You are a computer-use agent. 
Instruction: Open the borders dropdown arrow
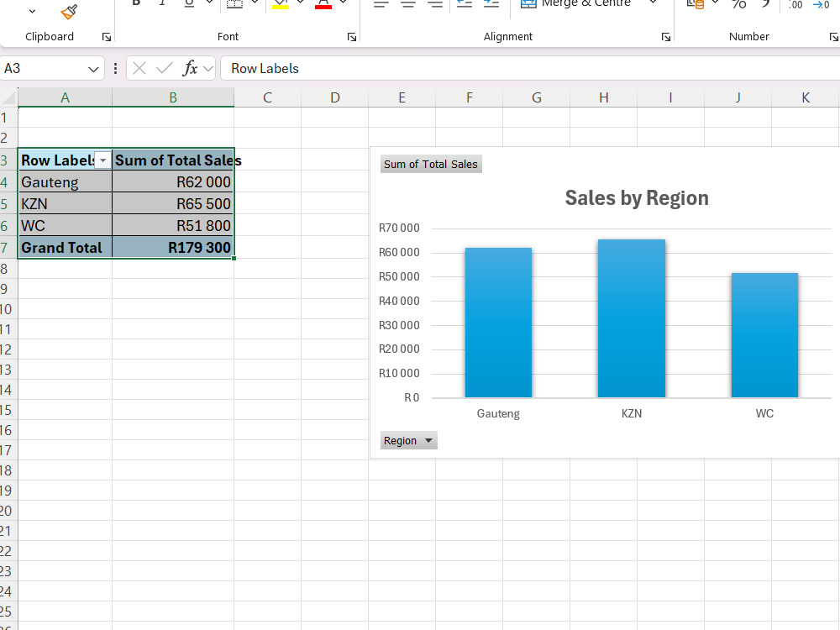[x=255, y=3]
